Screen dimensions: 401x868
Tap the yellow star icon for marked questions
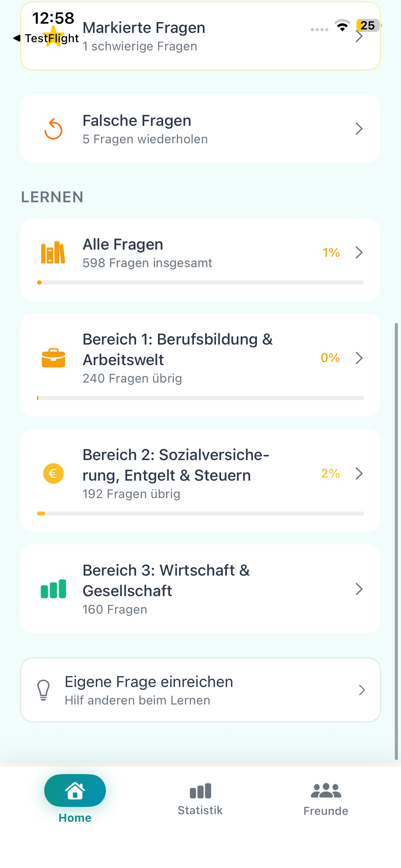53,36
